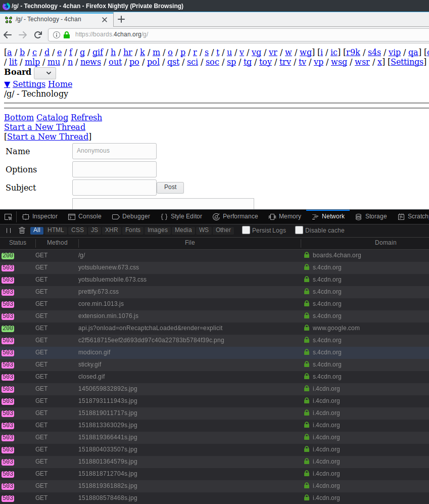Sort by the Domain column header

[386, 243]
